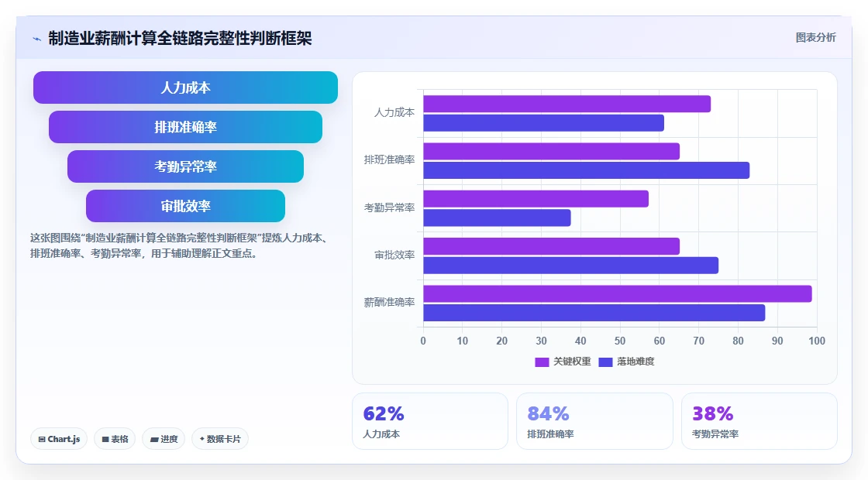Click the 考勤异常率 y-axis label
The height and width of the screenshot is (480, 868).
click(x=389, y=208)
